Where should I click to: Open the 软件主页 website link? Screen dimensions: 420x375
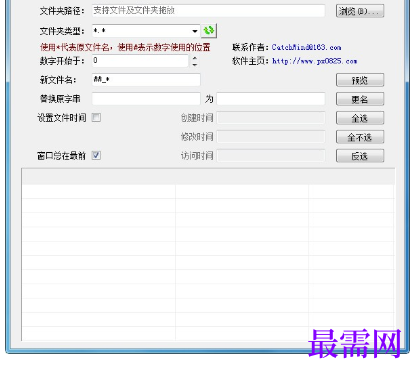click(x=314, y=61)
